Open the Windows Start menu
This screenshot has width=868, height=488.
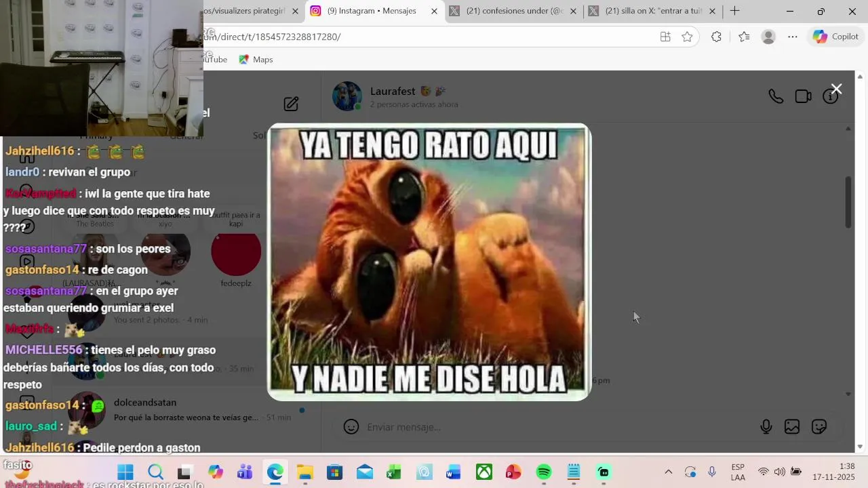coord(125,472)
